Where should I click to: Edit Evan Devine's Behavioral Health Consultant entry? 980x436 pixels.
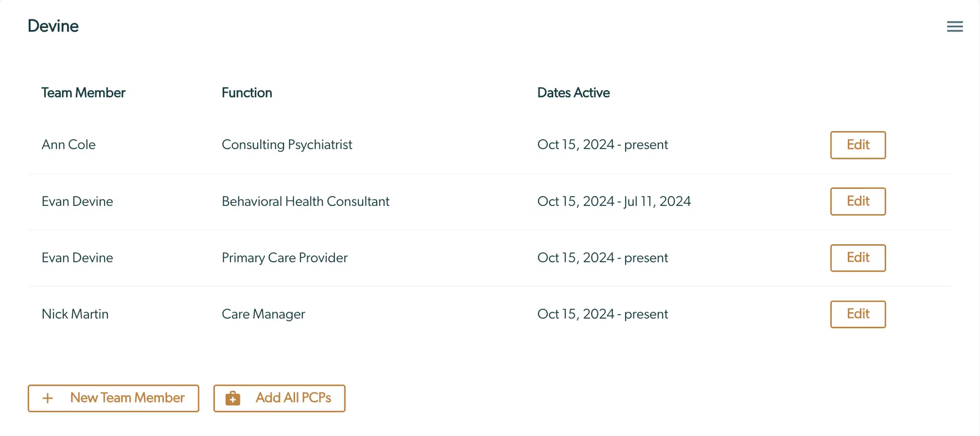(857, 201)
